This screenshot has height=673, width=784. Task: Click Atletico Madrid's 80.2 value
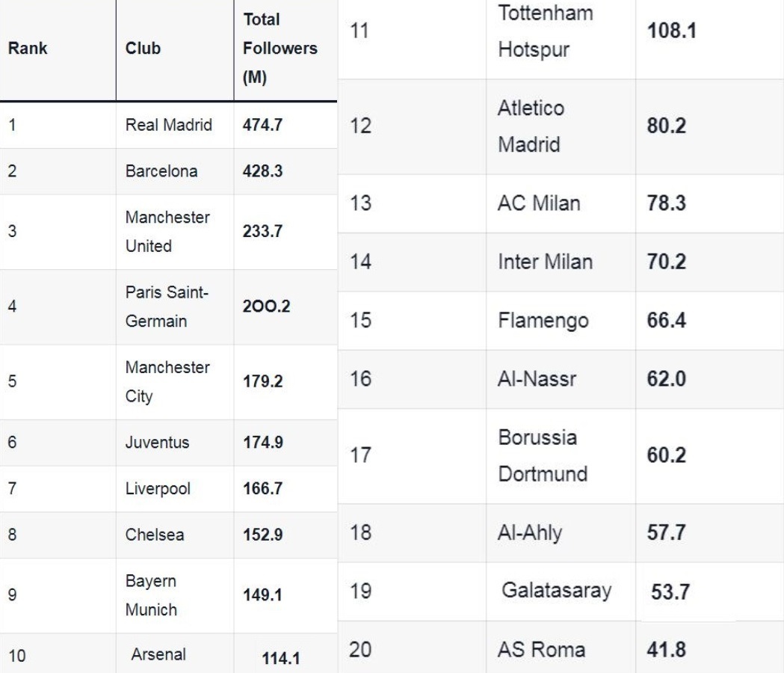click(667, 126)
